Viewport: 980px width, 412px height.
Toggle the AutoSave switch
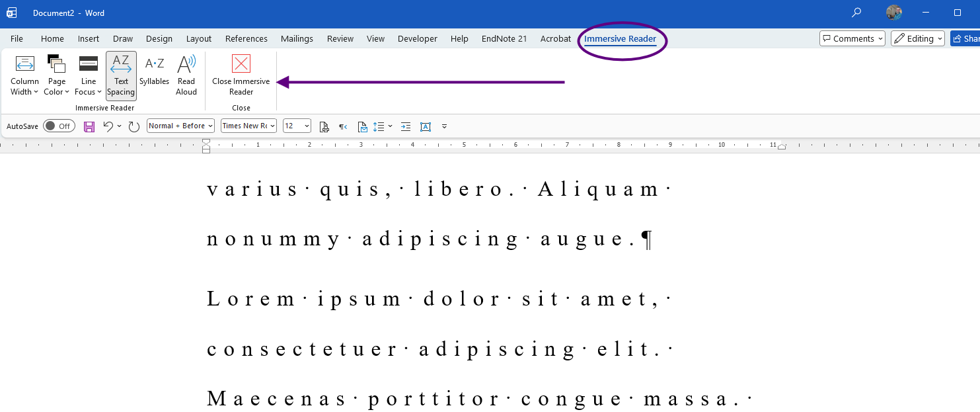(x=59, y=126)
